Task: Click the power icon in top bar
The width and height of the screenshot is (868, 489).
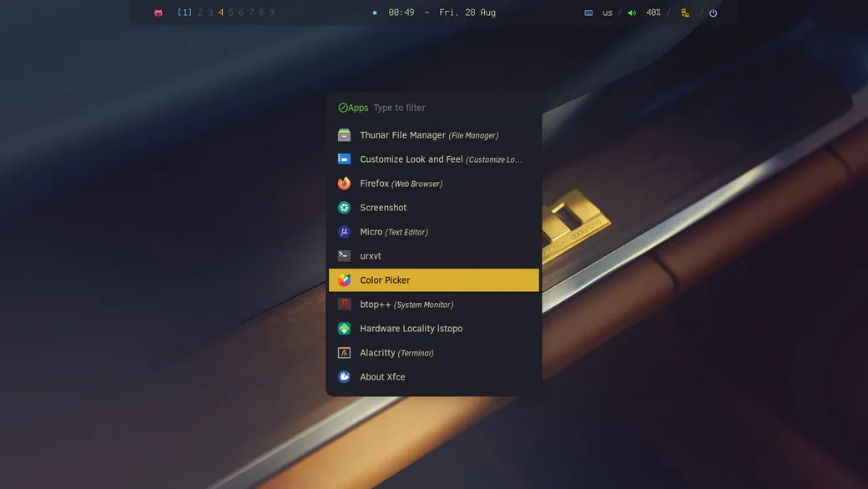Action: [x=713, y=13]
